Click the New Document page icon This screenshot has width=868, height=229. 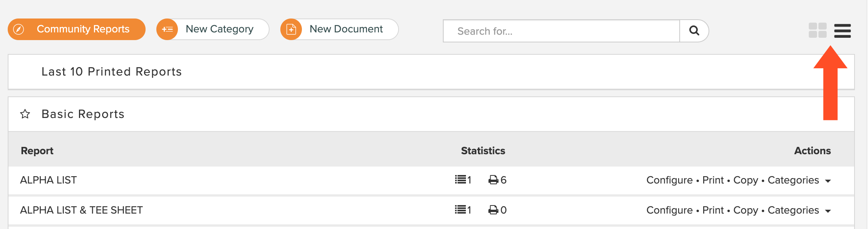(x=291, y=29)
